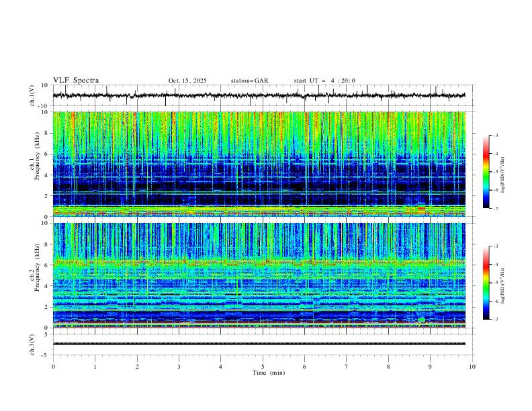Screen dimensions: 532x411
Task: Click the "6" kHz tick of ch.1 spectrogram
Action: click(x=46, y=154)
